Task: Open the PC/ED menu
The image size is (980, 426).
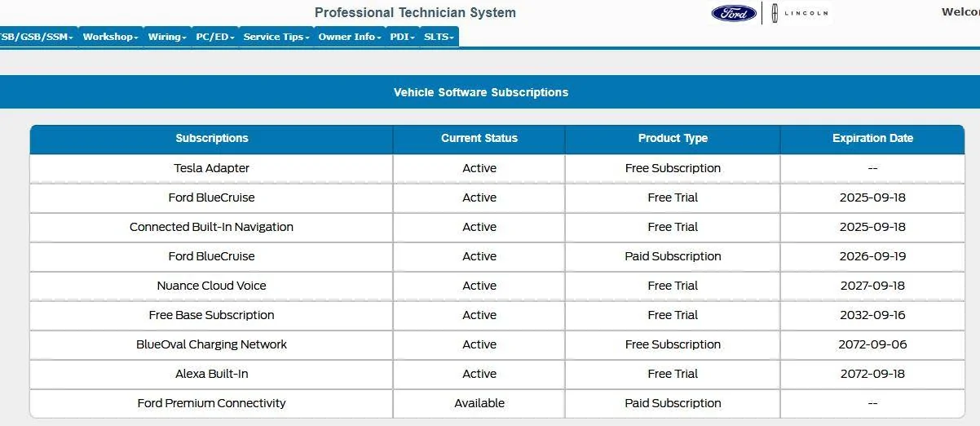Action: (215, 37)
